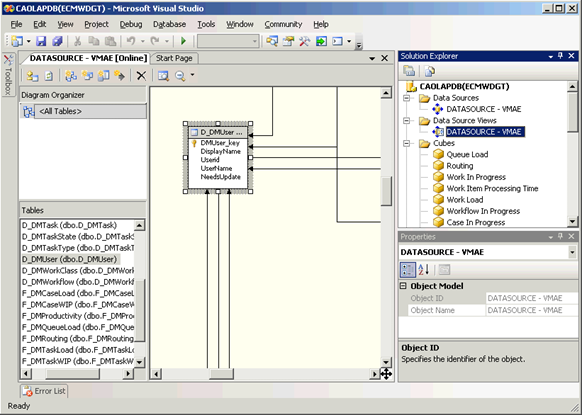Click the Paste clipboard icon
This screenshot has height=415, width=582.
[110, 41]
